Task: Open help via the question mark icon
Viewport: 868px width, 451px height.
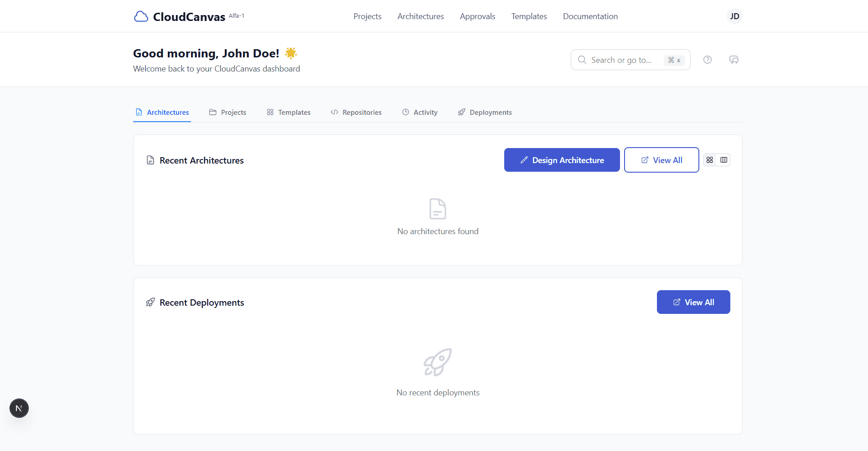Action: click(x=707, y=60)
